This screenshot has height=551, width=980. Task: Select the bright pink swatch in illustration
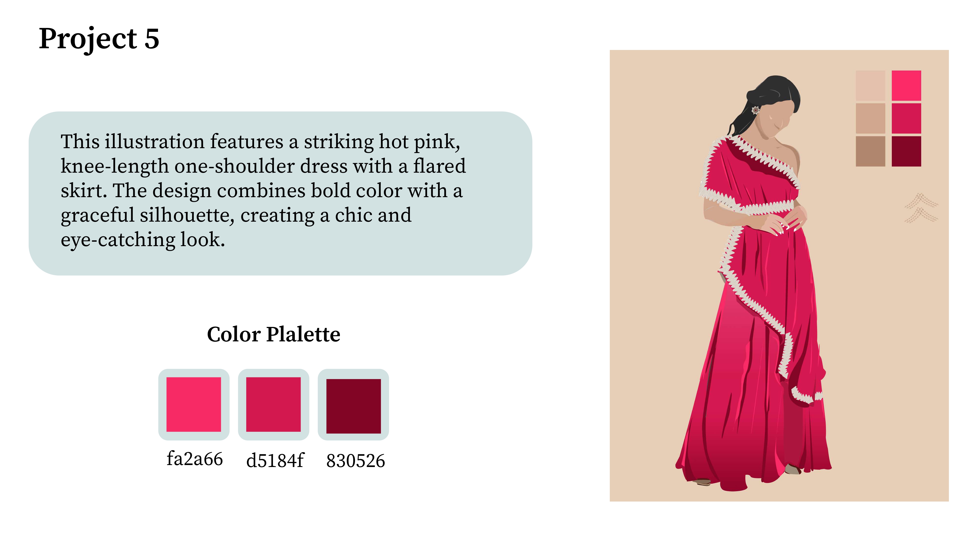[906, 85]
